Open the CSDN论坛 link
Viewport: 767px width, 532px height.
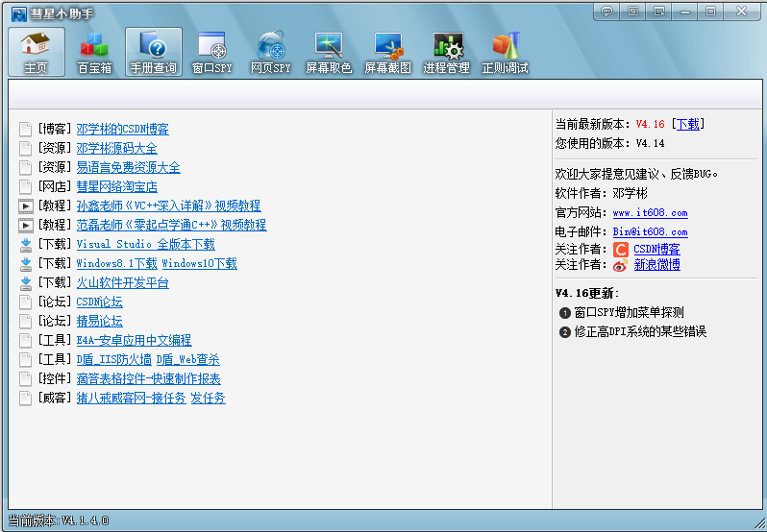pos(100,302)
